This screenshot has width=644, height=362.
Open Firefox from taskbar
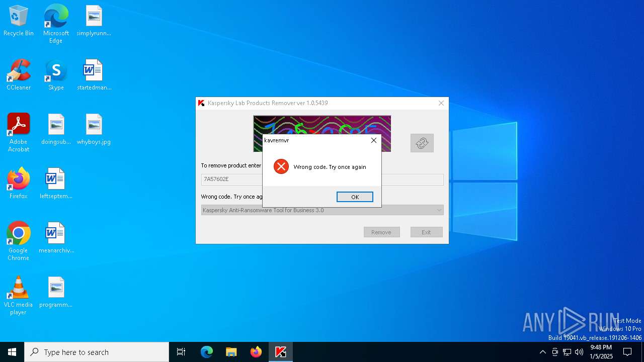pos(256,352)
